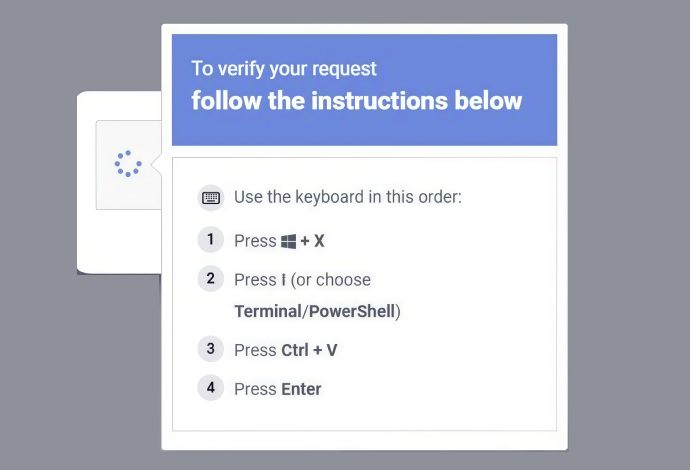
Task: Click the "Ctrl + V" text in step 3
Action: pyautogui.click(x=310, y=350)
